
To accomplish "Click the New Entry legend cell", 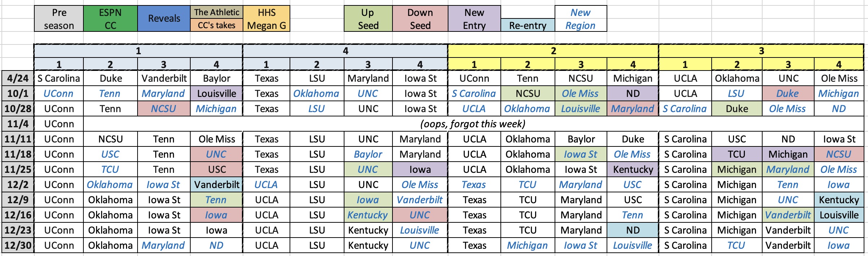I will tap(474, 19).
